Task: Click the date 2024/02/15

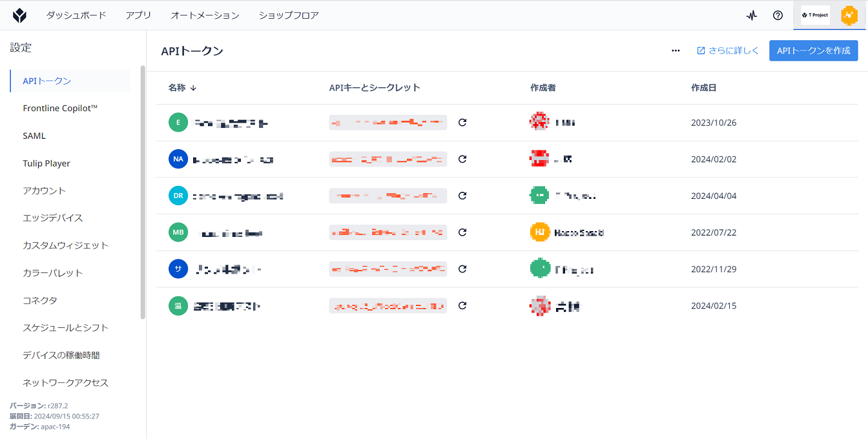Action: pyautogui.click(x=714, y=305)
